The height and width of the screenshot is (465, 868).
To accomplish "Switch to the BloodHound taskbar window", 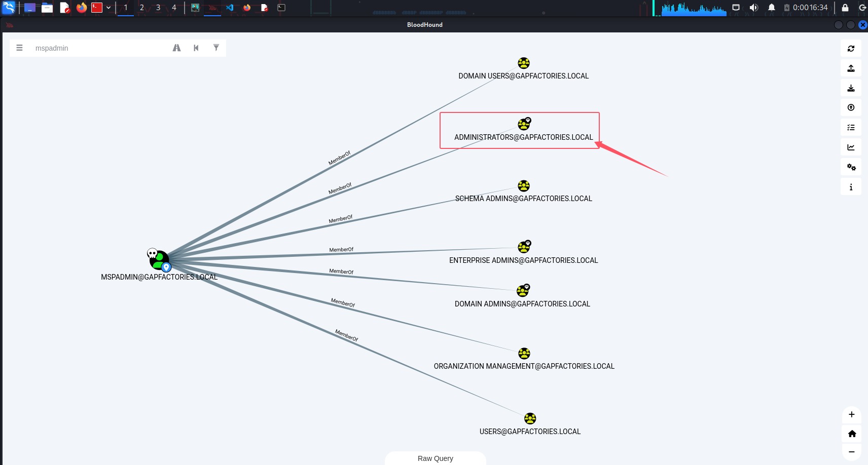I will pyautogui.click(x=212, y=8).
